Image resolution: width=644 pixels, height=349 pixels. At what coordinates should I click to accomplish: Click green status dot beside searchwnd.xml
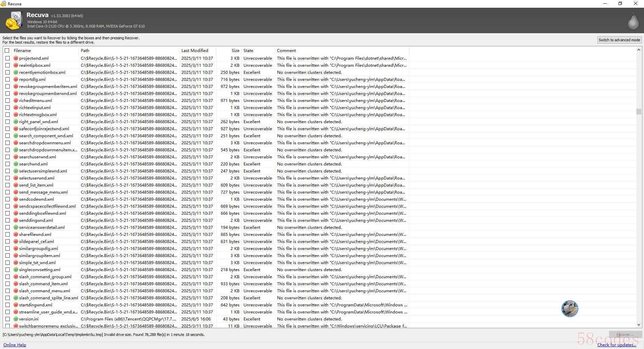(x=16, y=164)
